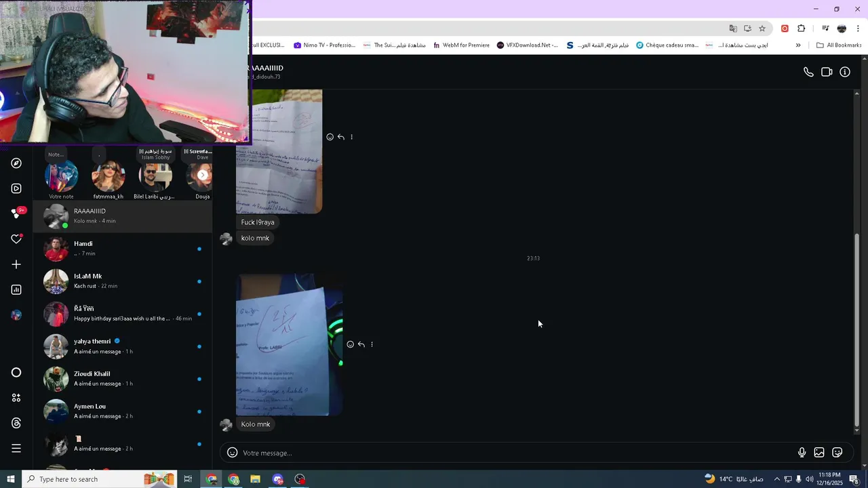Open more options for lower photo message

372,344
